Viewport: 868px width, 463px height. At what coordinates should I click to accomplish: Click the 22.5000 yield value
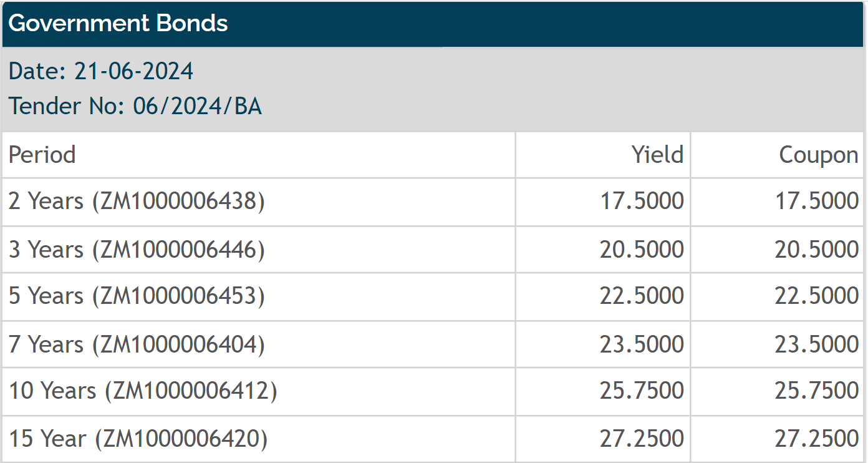(642, 296)
